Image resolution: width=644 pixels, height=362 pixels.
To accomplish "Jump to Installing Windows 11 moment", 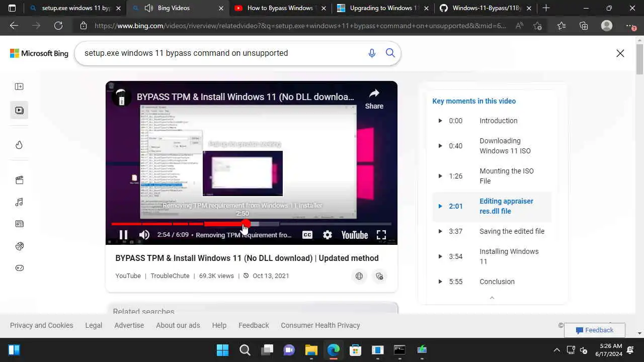I will (492, 256).
